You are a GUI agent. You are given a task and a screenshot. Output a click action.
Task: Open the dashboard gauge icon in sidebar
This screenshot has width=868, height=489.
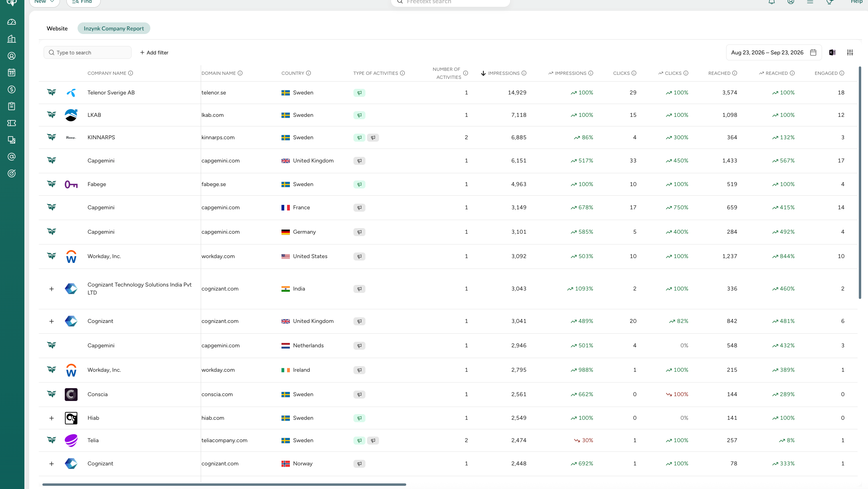pyautogui.click(x=12, y=22)
